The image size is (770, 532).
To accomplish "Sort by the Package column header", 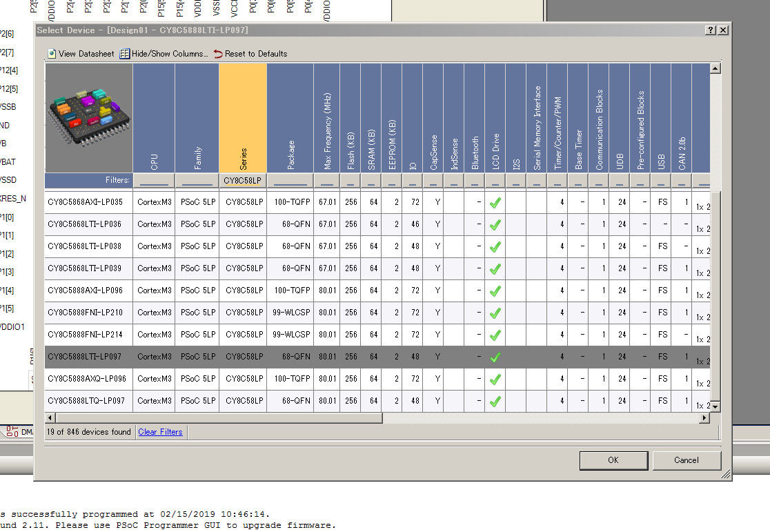I will (x=290, y=118).
